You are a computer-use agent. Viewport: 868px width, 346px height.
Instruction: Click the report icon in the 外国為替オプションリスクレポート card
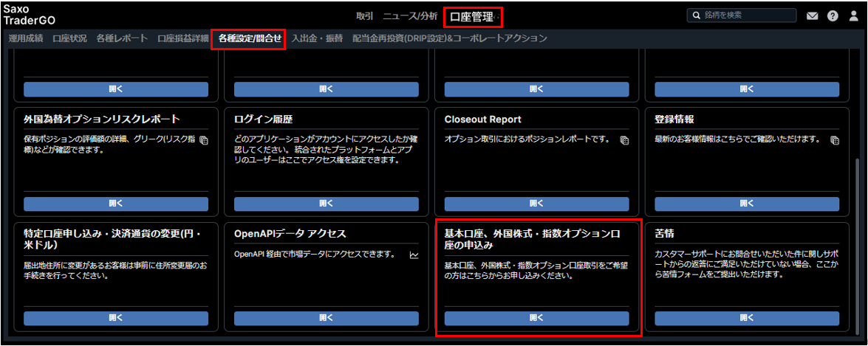203,140
